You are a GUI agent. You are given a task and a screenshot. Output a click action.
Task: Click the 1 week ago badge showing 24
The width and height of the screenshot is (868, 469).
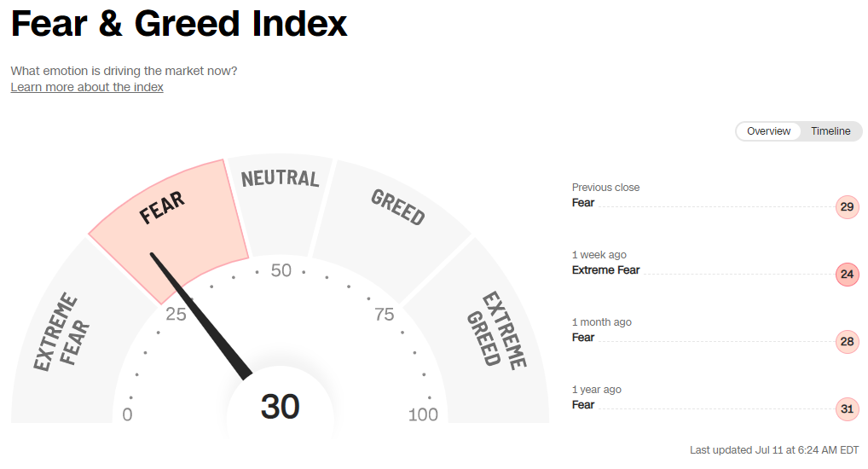847,275
